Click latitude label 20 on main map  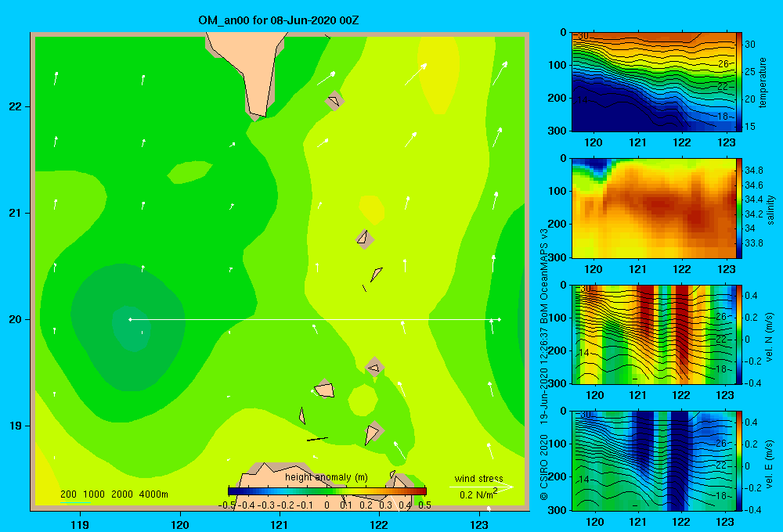click(15, 319)
